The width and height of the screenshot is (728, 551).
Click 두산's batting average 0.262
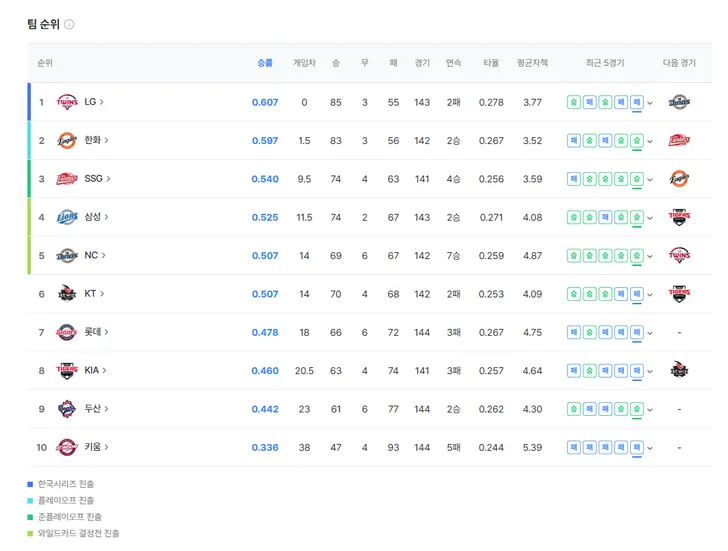coord(491,409)
